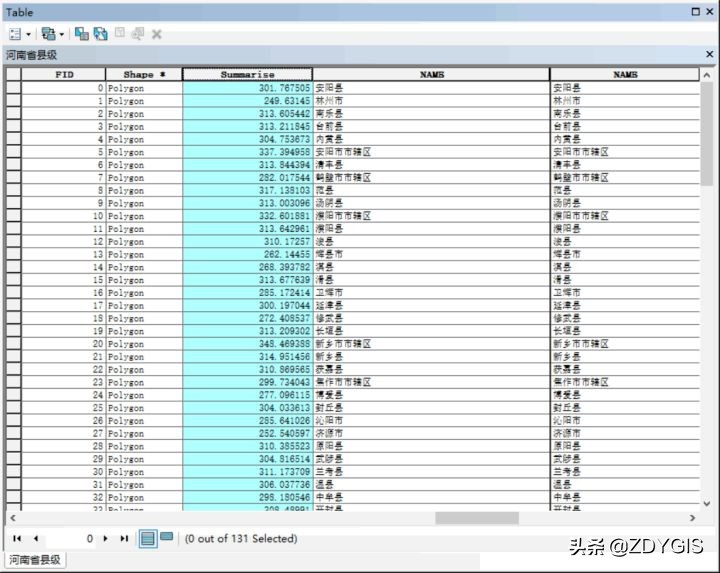Select row selector box for FID 32
Viewport: 720px width, 573px height.
(14, 497)
